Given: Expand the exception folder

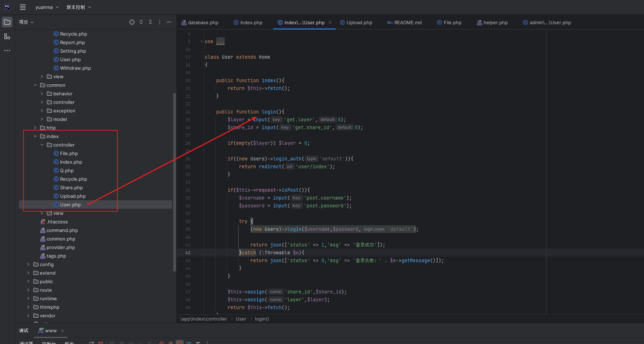Looking at the screenshot, I should point(42,111).
